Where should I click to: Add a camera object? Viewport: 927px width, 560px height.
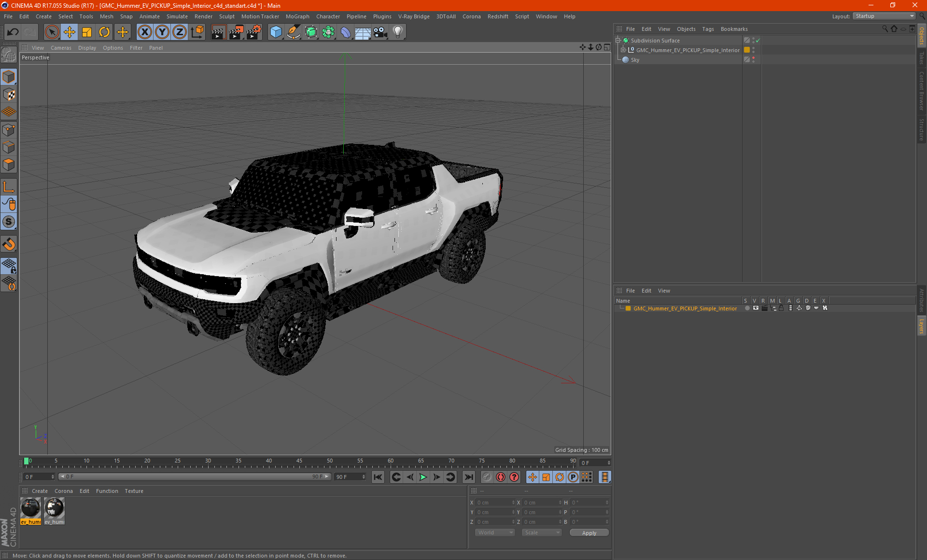380,32
